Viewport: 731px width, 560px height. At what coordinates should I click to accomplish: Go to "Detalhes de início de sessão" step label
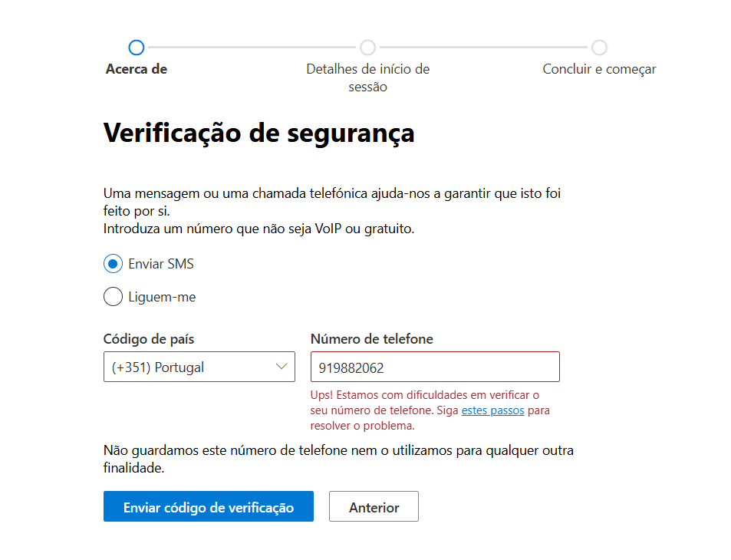click(368, 78)
